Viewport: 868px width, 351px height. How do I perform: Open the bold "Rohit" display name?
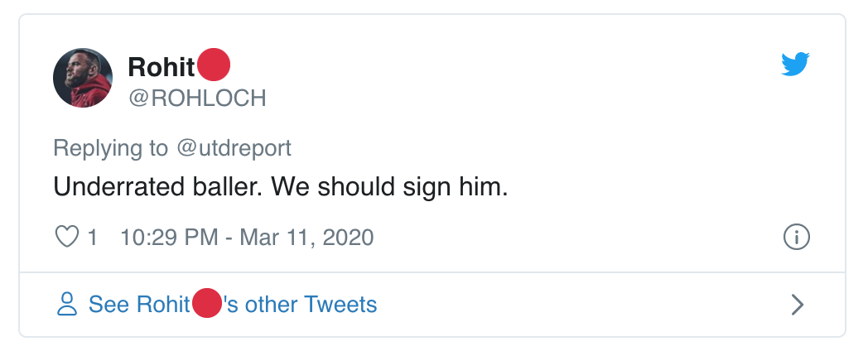[162, 67]
